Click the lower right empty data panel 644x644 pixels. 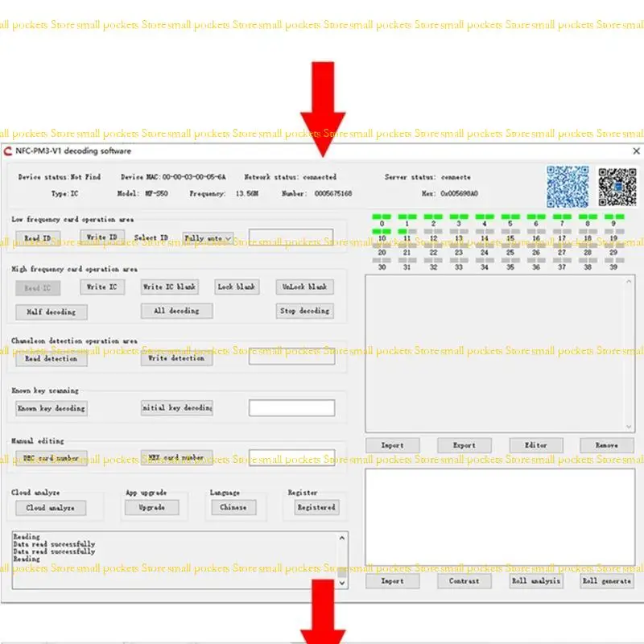(x=500, y=517)
